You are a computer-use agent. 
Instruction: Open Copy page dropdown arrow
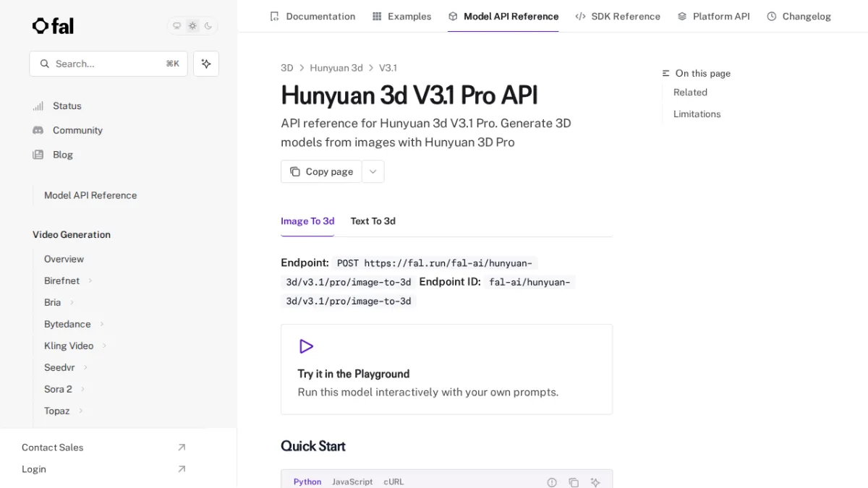(373, 171)
